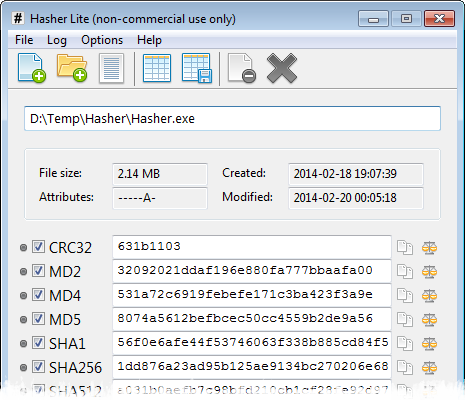This screenshot has height=400, width=465.
Task: Compare the CRC32 hash using scales icon
Action: [429, 248]
